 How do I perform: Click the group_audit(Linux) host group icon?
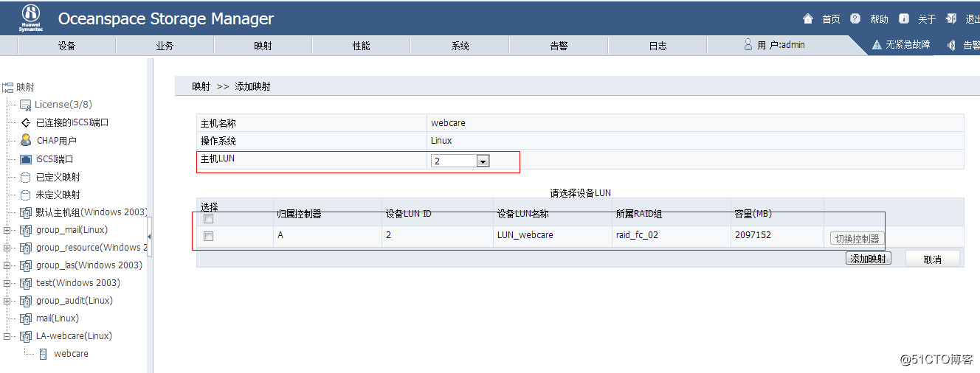pyautogui.click(x=26, y=301)
